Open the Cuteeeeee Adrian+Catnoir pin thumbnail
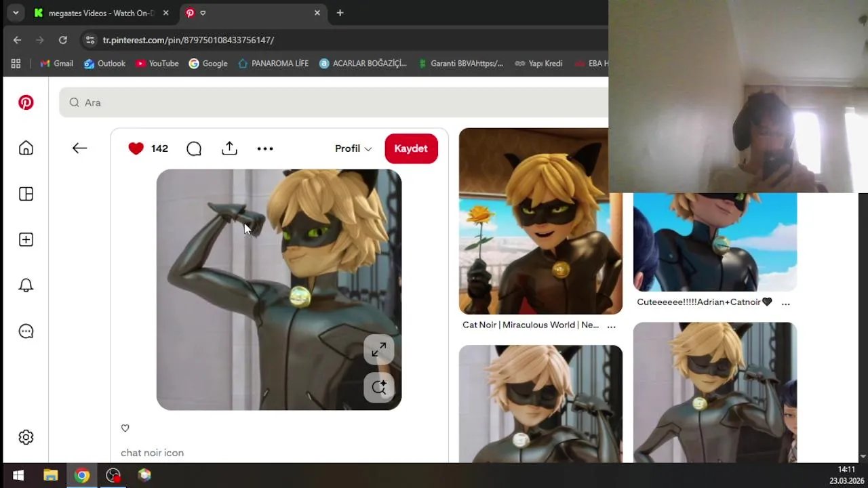Image resolution: width=868 pixels, height=488 pixels. tap(715, 242)
